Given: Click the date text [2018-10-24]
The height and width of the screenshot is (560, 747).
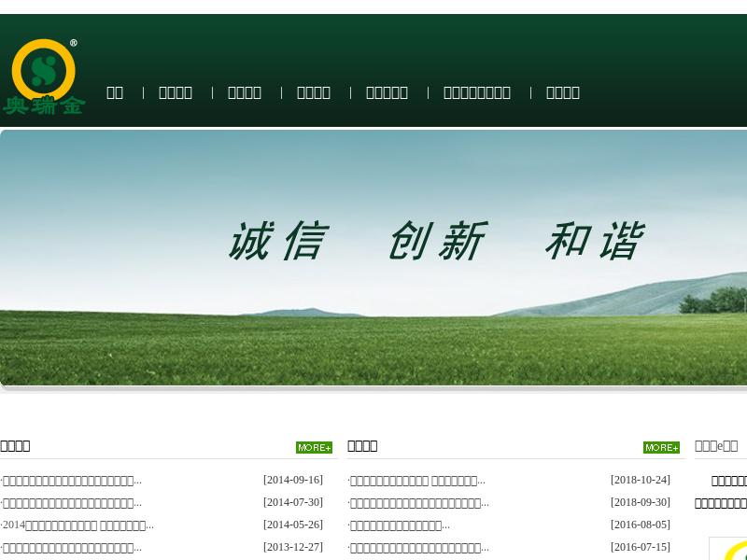Looking at the screenshot, I should (641, 480).
